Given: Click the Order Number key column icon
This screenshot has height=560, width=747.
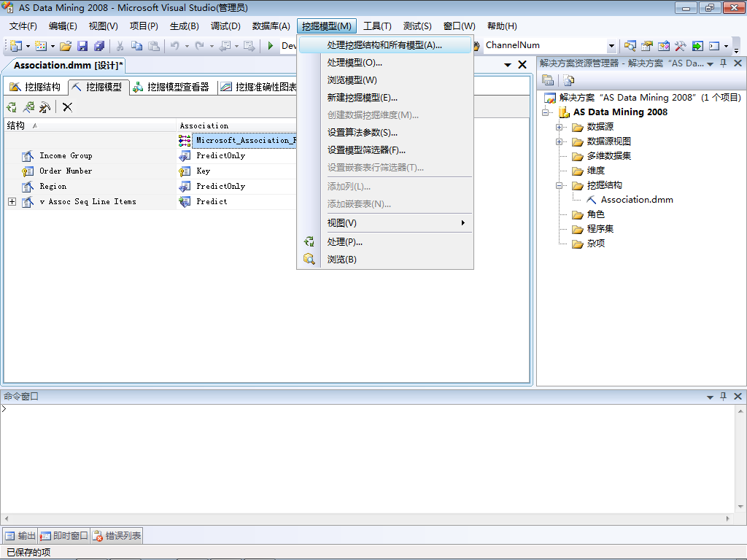Looking at the screenshot, I should click(x=28, y=171).
